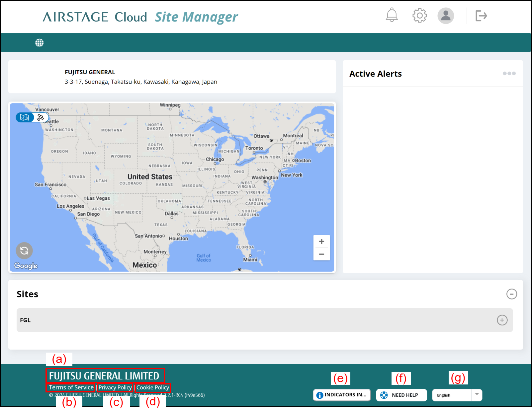Open the user profile avatar

445,16
